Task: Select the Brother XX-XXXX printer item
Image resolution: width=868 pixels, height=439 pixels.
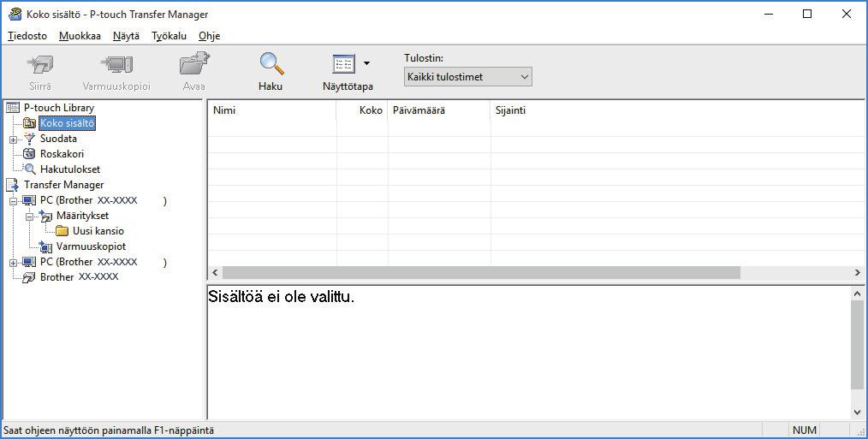Action: [x=79, y=276]
